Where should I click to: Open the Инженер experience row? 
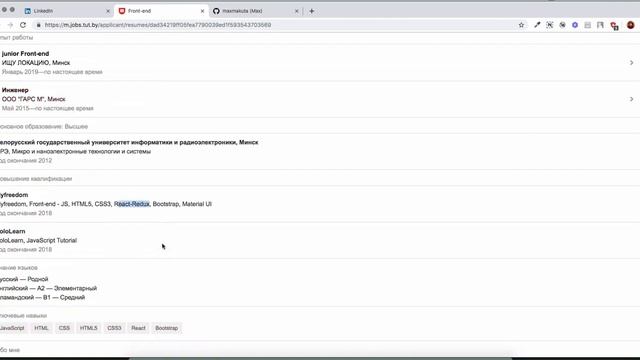pos(320,99)
